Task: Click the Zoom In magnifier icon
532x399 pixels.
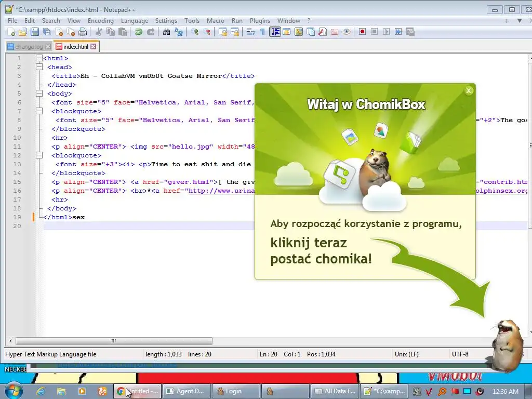Action: (195, 32)
